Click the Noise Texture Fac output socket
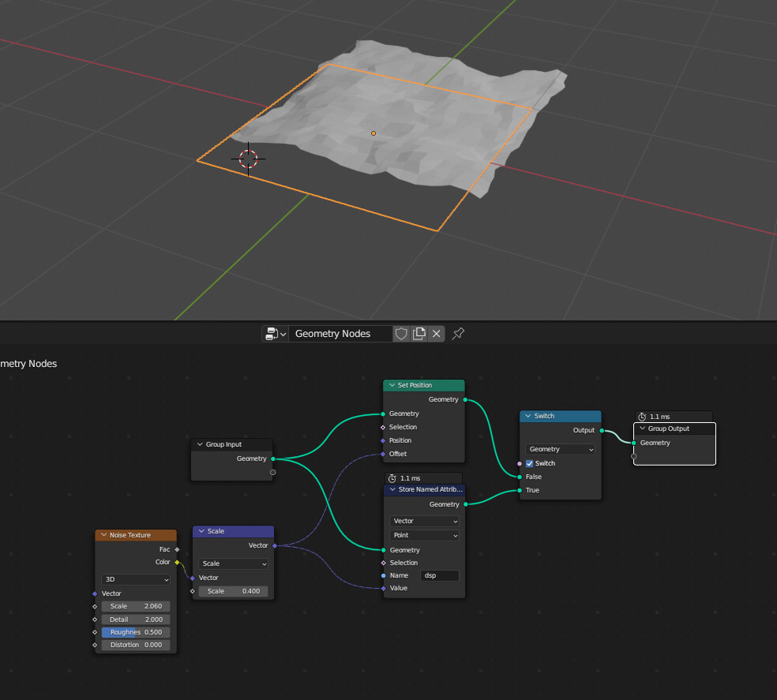 (x=177, y=549)
